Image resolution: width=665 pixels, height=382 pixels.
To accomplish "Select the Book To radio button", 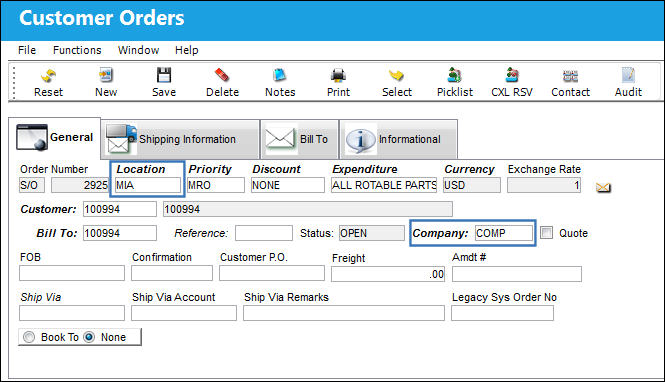I will [x=29, y=337].
